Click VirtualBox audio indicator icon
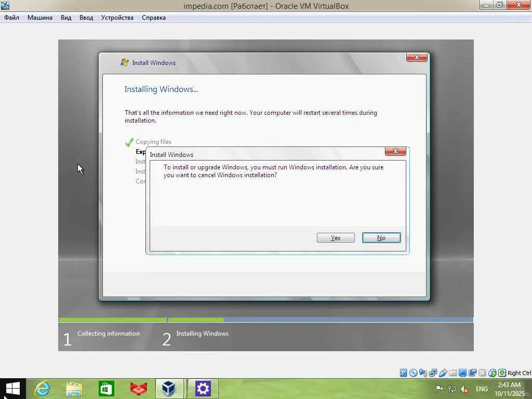 (x=423, y=373)
